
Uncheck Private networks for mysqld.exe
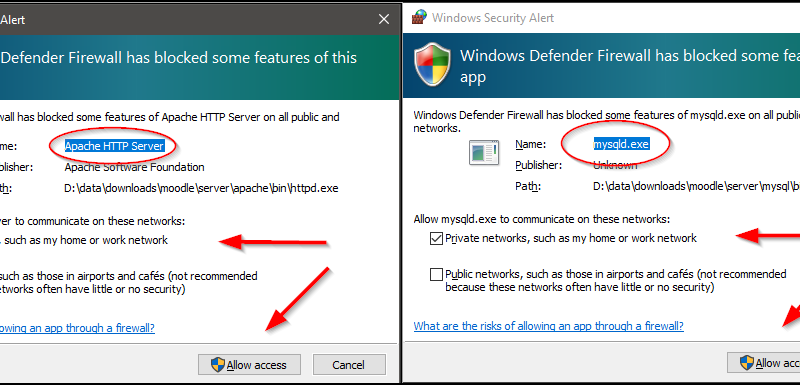436,238
